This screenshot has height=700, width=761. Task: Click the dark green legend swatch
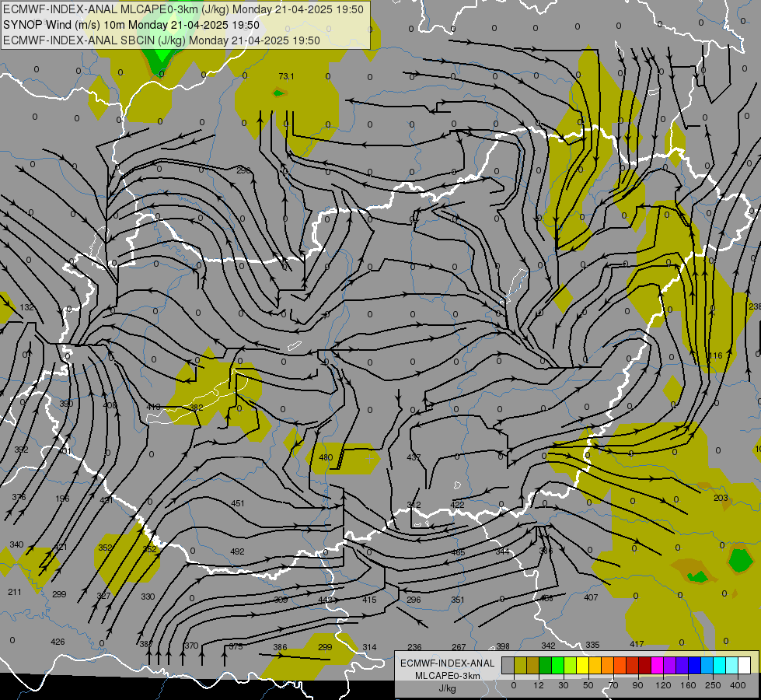click(546, 666)
